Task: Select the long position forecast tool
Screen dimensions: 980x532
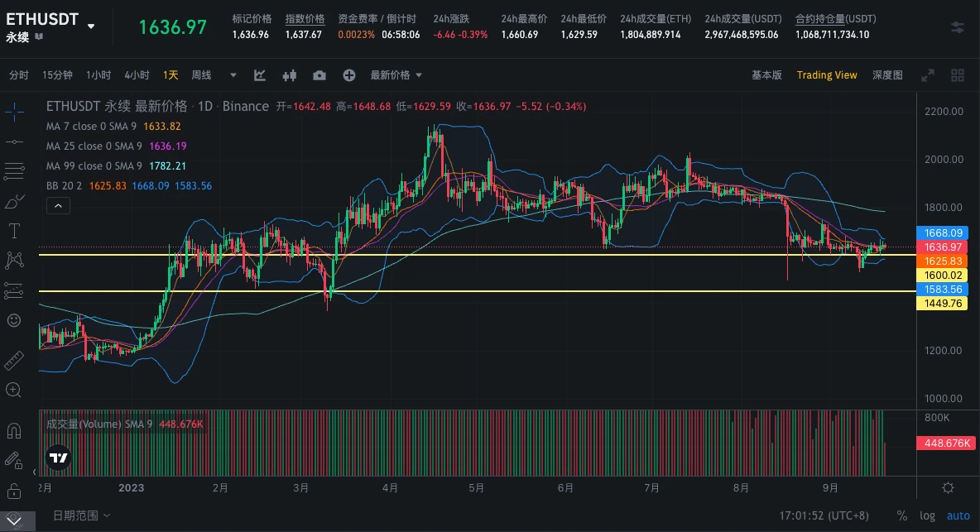Action: click(x=14, y=290)
